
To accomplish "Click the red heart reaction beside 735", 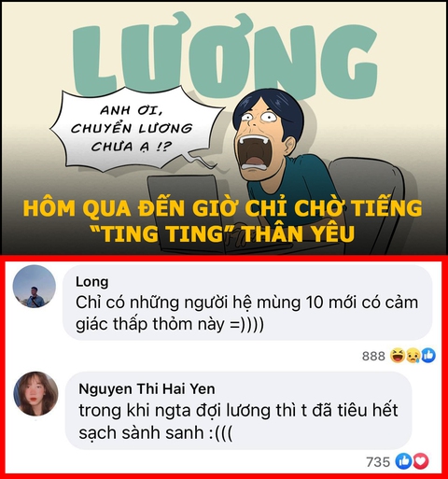I will [x=420, y=461].
